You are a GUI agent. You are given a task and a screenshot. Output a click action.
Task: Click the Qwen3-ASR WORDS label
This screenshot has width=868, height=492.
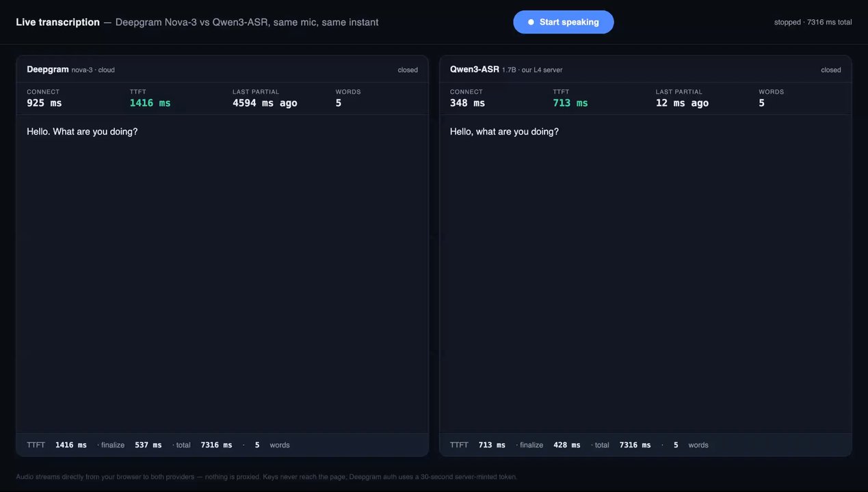772,92
